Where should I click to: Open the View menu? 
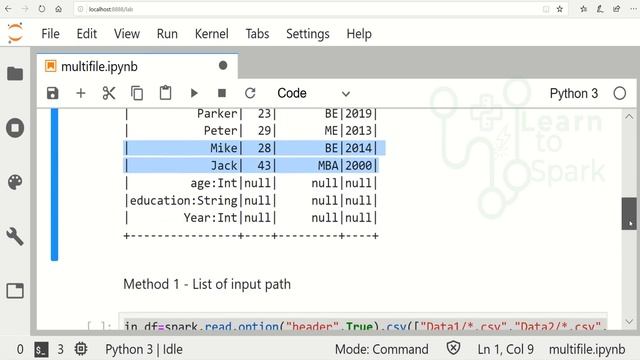tap(127, 33)
